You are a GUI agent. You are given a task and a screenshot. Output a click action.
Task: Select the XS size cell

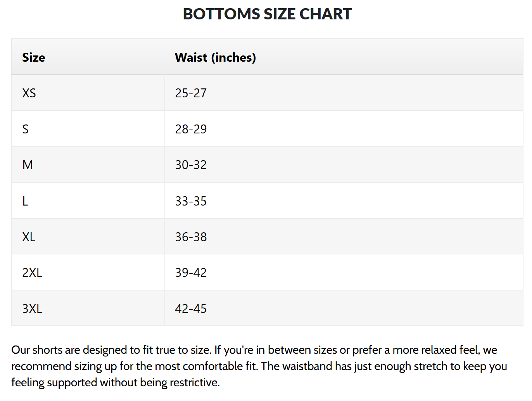pos(29,93)
